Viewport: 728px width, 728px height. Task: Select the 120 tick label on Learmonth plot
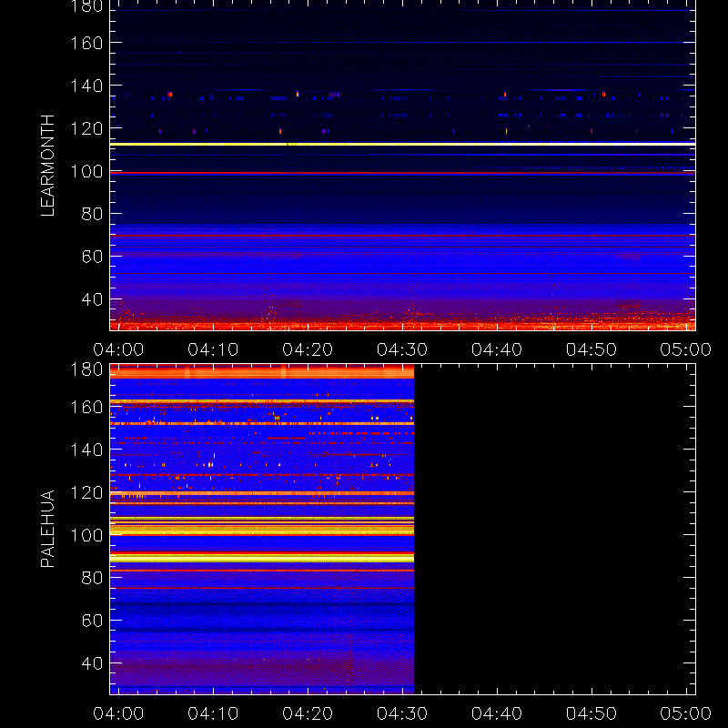point(86,128)
